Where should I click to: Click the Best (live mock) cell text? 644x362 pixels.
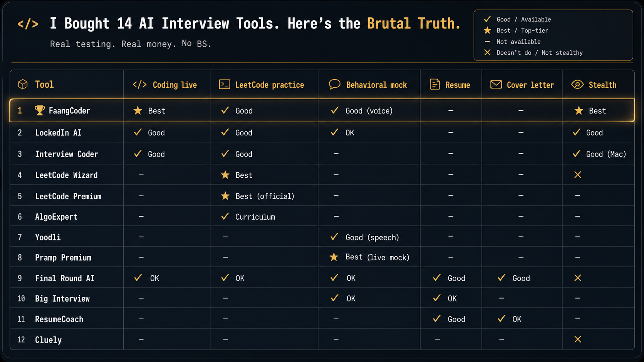pos(377,257)
